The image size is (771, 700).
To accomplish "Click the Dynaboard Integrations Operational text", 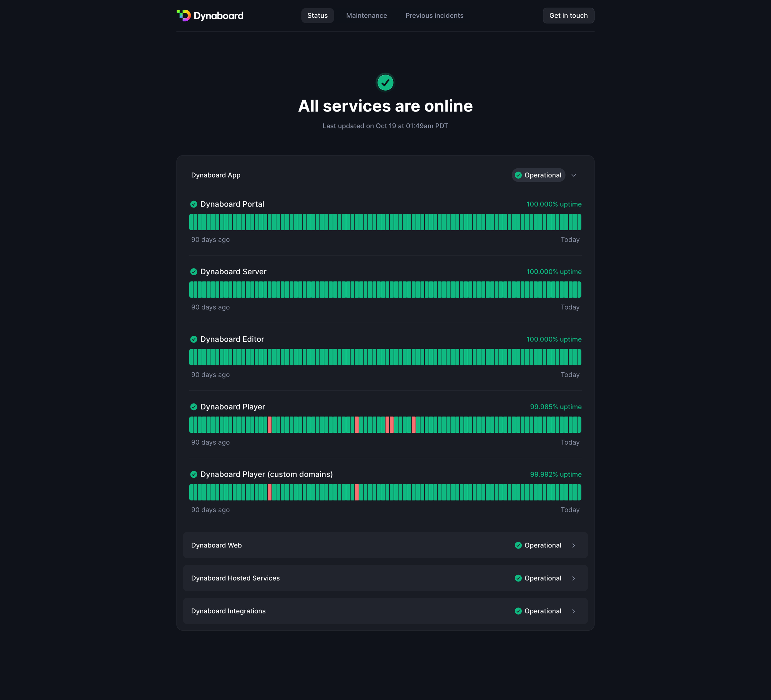I will 543,611.
